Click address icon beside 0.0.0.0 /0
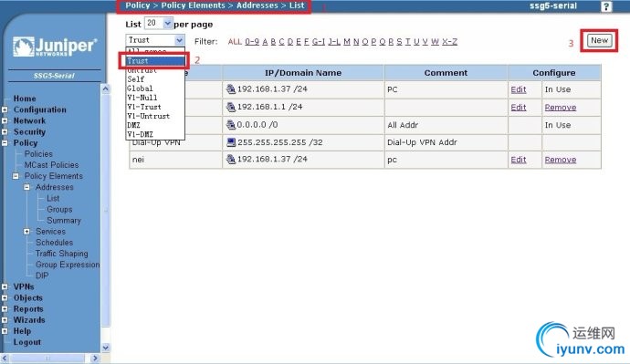 pos(231,125)
